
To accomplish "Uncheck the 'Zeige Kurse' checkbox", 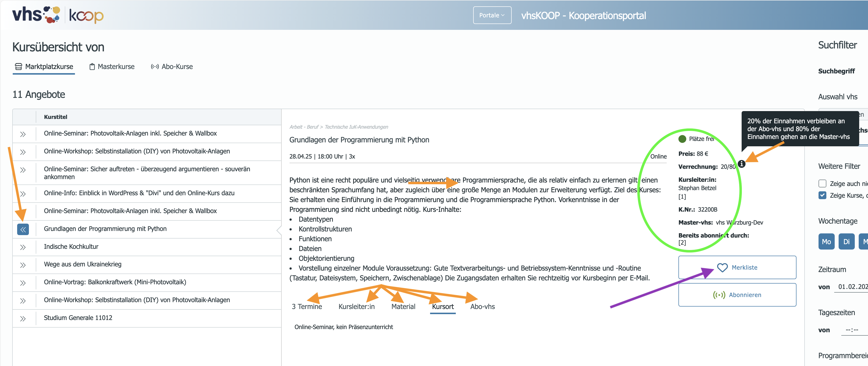I will 822,195.
